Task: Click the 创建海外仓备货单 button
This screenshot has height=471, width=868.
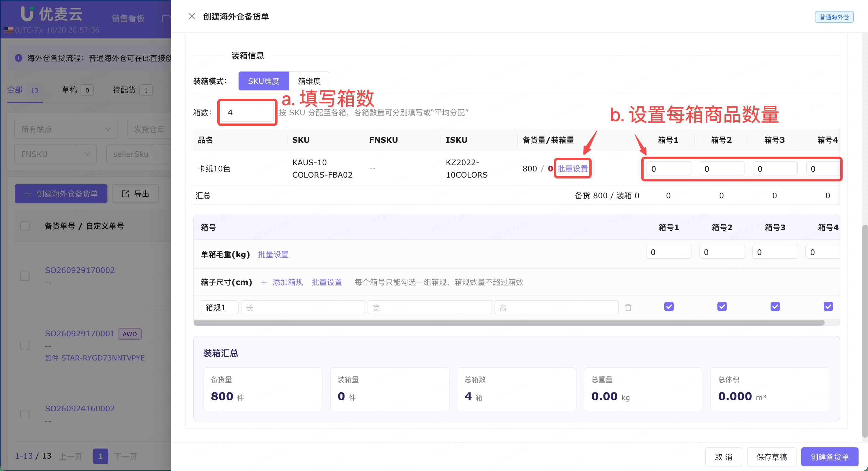Action: coord(61,194)
